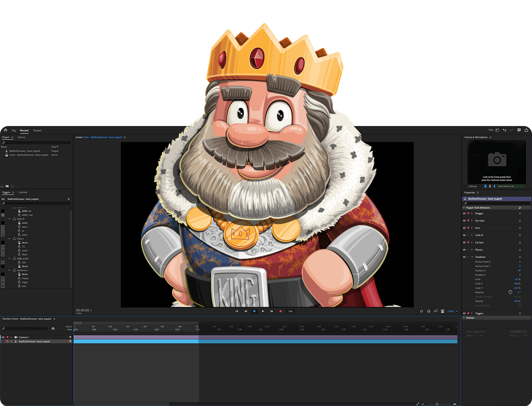The image size is (532, 406).
Task: Click the blue Stop button in transport
Action: click(254, 311)
